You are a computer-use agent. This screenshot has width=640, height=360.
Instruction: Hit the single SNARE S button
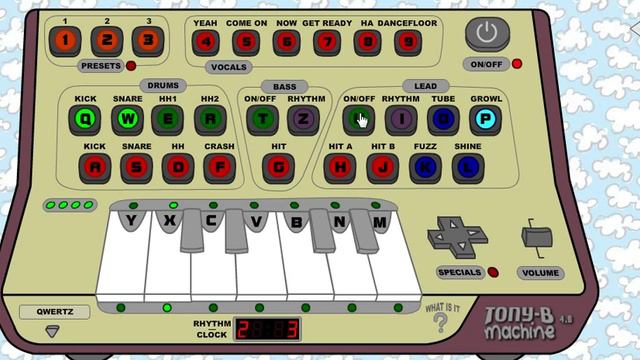(x=136, y=168)
